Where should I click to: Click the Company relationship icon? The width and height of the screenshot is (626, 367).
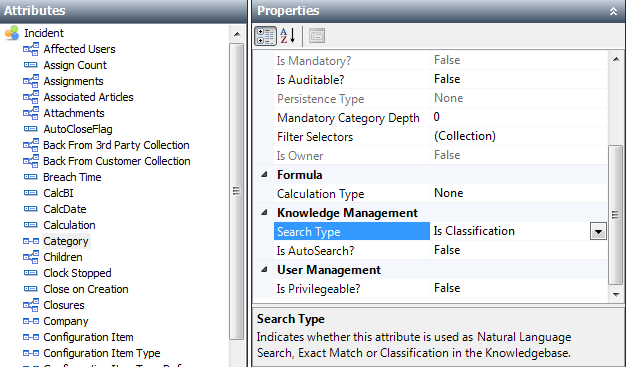pyautogui.click(x=31, y=321)
